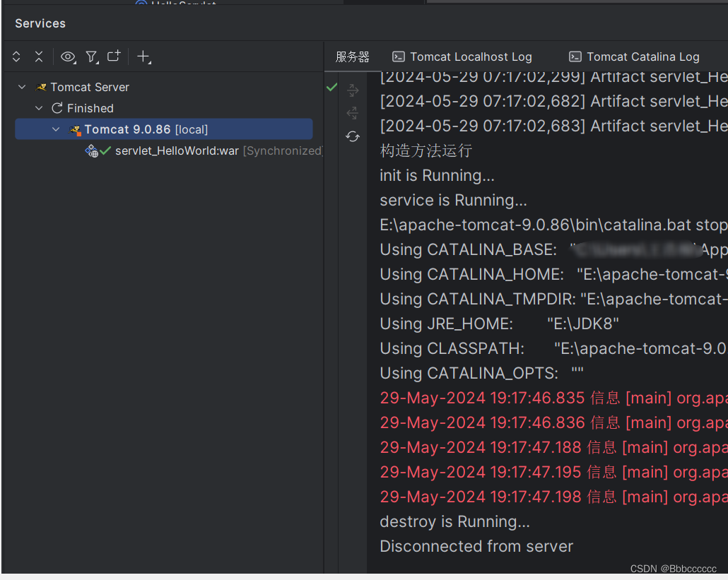The height and width of the screenshot is (580, 728).
Task: Click the Using JRE_HOME "E:\JDK8" line
Action: (499, 324)
